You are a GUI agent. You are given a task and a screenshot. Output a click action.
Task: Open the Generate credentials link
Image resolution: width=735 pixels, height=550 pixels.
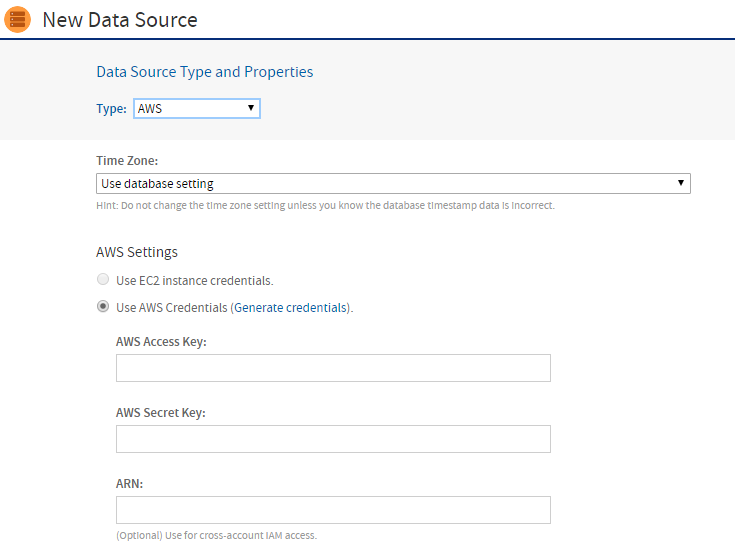tap(290, 308)
